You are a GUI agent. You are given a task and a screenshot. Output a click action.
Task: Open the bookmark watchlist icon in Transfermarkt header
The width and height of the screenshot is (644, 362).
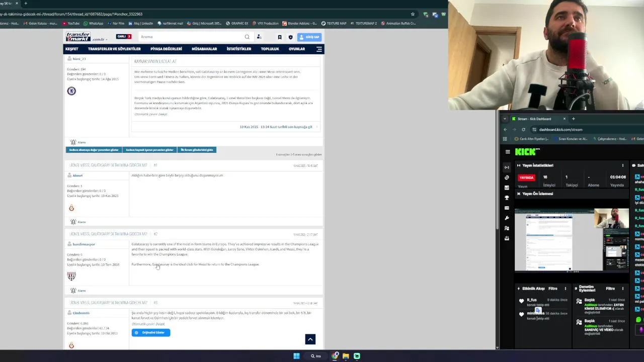[280, 37]
